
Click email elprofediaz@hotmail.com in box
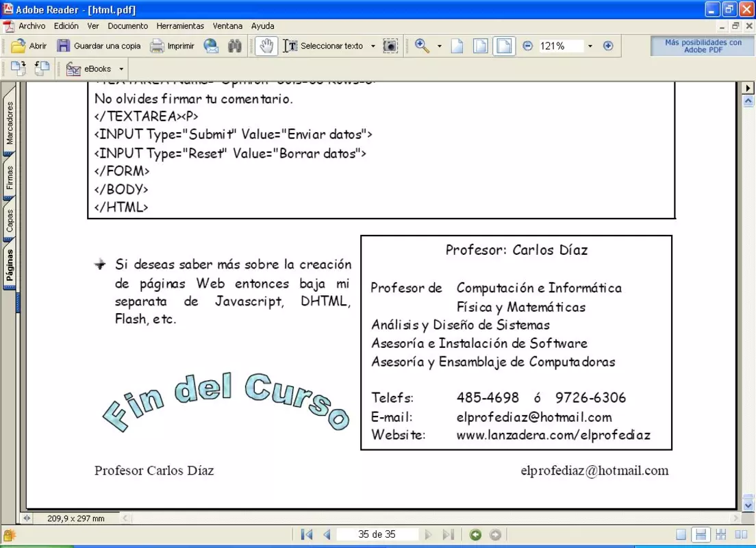click(533, 416)
